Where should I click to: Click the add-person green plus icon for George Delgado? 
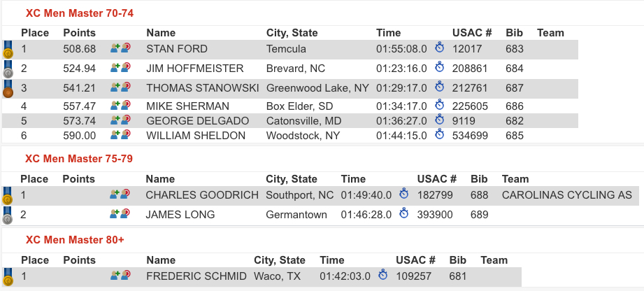click(115, 121)
